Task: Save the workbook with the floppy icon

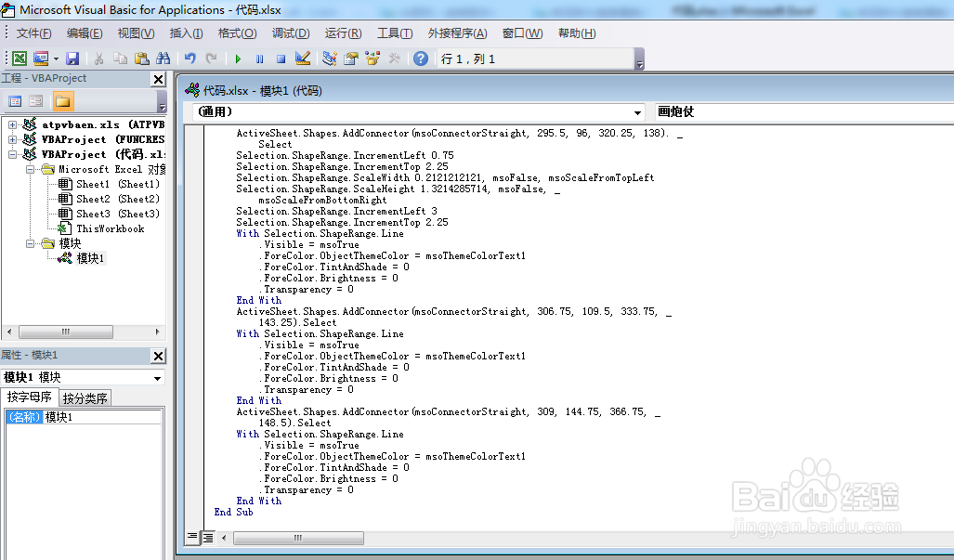Action: (x=72, y=59)
